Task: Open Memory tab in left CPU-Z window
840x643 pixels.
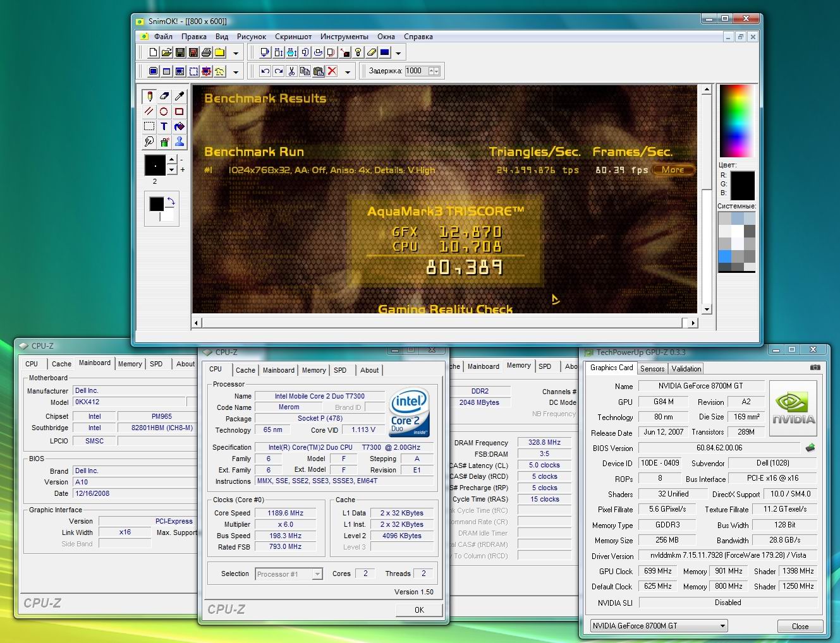Action: coord(130,364)
